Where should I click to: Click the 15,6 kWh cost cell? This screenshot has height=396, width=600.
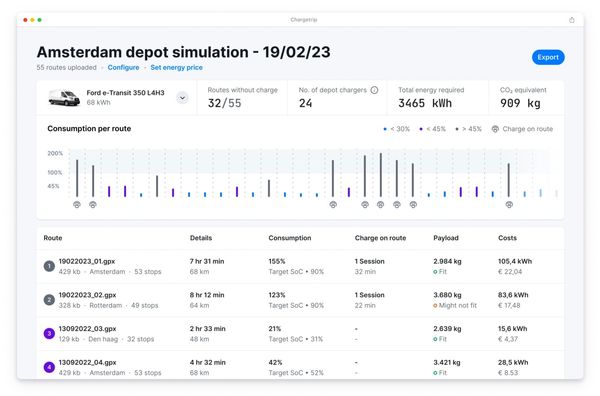coord(513,329)
